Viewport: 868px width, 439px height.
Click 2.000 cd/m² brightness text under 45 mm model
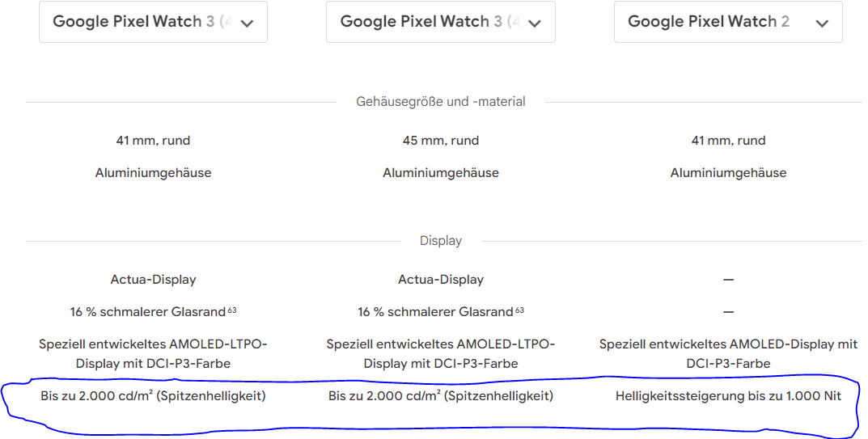(x=441, y=396)
